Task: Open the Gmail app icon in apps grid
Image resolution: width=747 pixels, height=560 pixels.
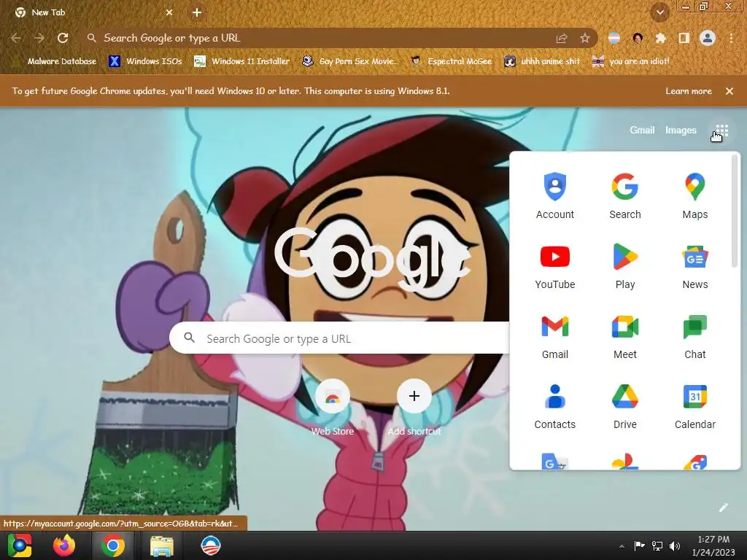Action: click(555, 336)
